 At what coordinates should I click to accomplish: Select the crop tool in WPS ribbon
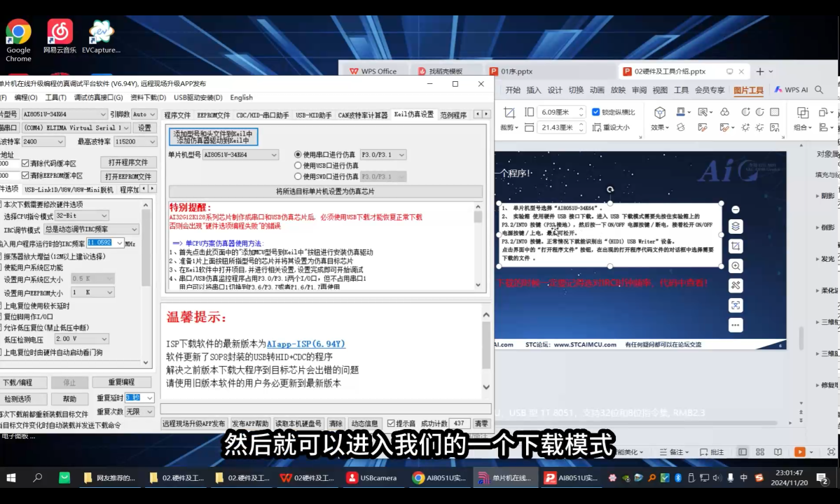[509, 113]
